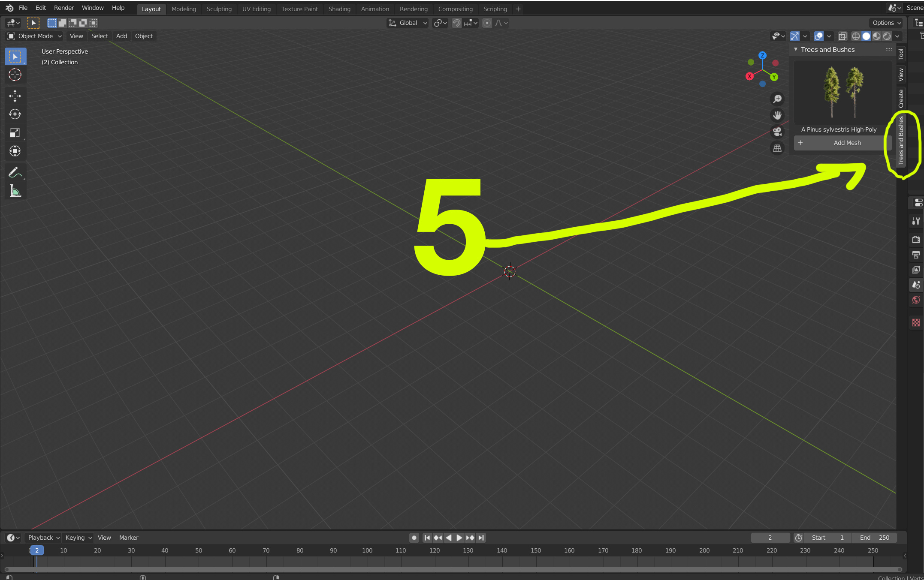Image resolution: width=924 pixels, height=580 pixels.
Task: Toggle camera view icon in viewport
Action: (x=777, y=132)
